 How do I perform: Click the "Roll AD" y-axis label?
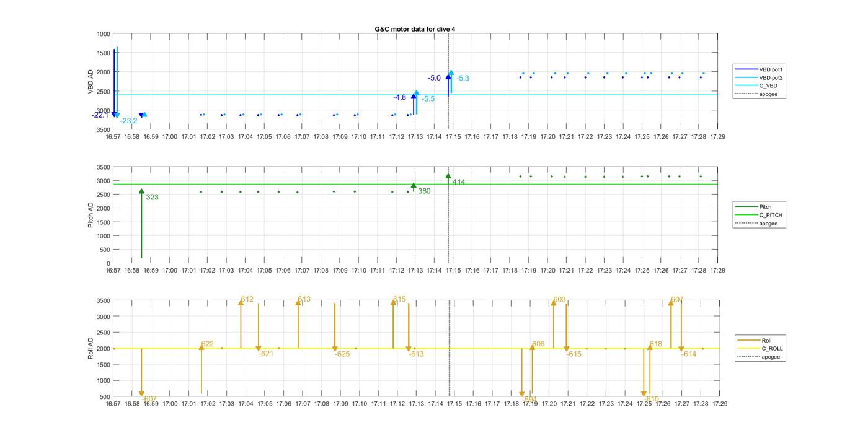[91, 348]
